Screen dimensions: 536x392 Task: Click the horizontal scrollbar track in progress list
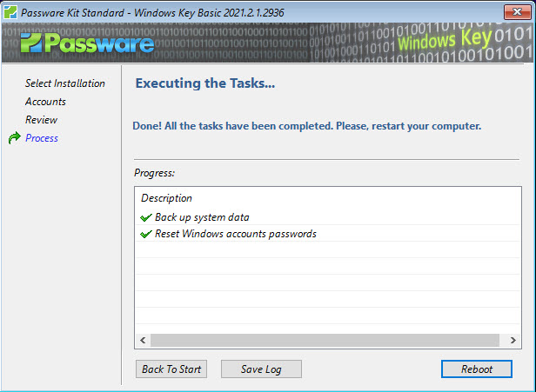325,340
